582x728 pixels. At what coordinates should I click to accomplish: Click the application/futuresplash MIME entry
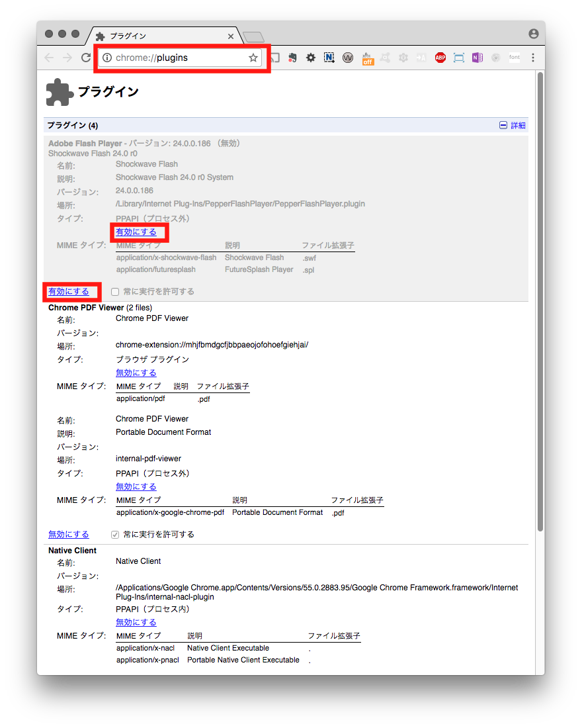click(x=156, y=270)
